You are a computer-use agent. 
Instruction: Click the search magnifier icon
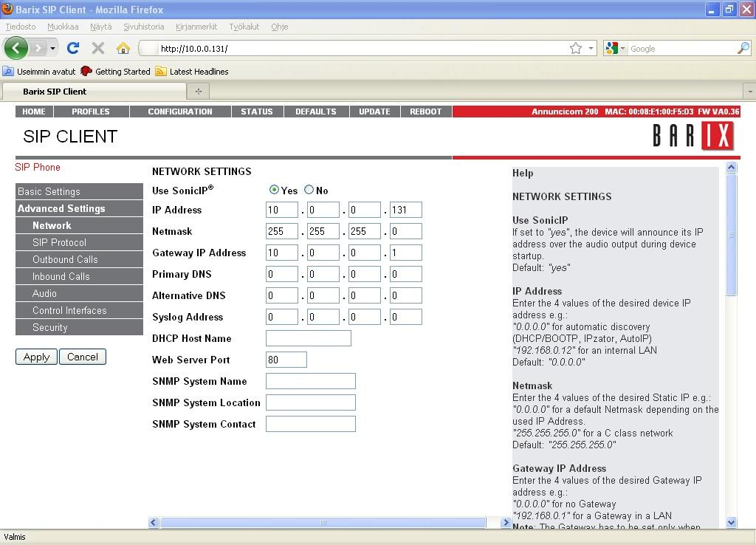coord(743,48)
